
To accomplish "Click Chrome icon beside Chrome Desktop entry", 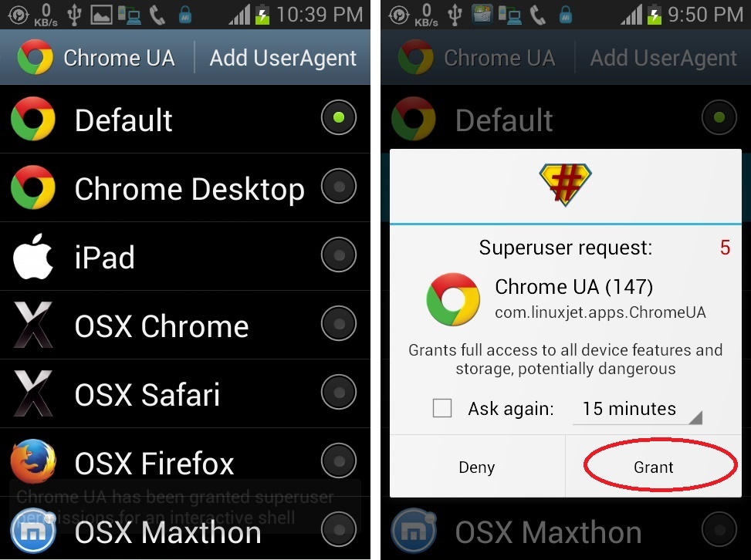I will tap(33, 187).
